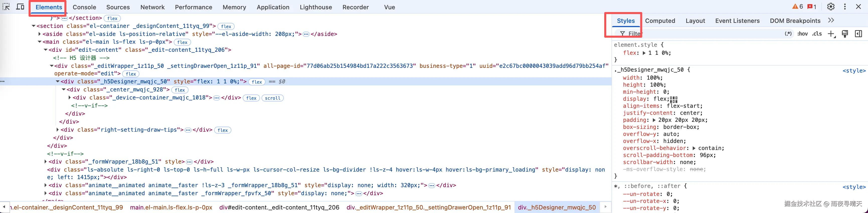
Task: Click the ellipsis in the aside element row
Action: point(306,34)
